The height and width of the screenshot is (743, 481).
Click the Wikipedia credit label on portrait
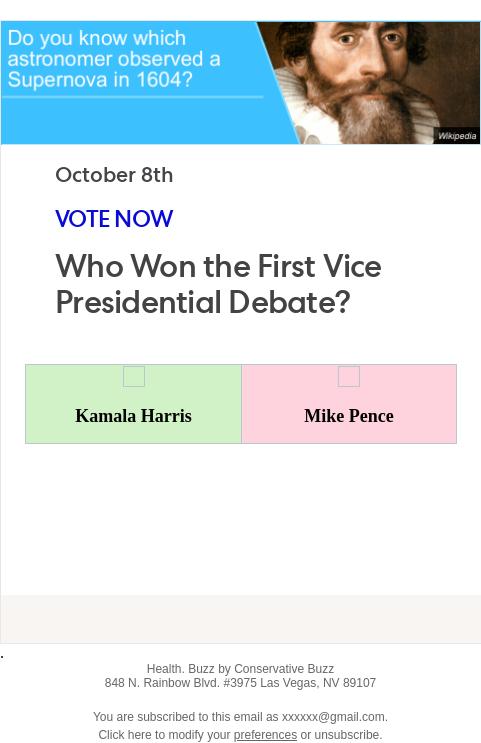click(x=457, y=136)
